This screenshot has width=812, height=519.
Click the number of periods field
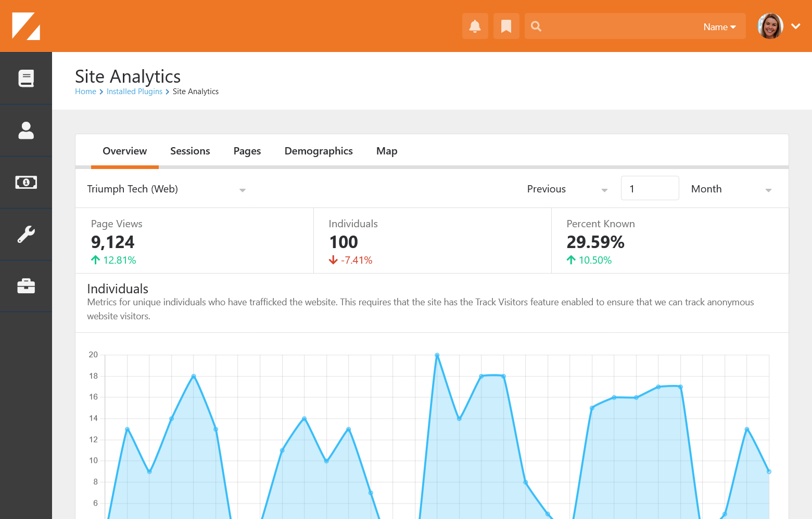tap(650, 188)
